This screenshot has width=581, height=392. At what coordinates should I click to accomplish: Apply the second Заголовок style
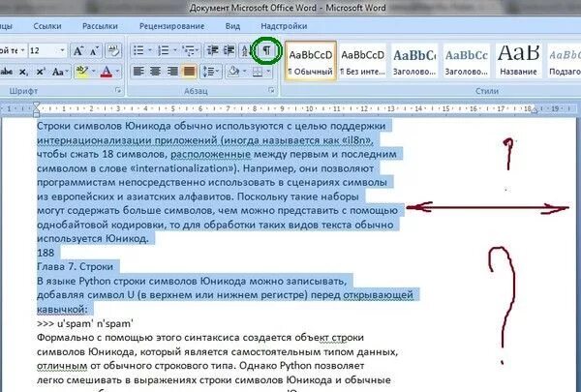point(466,61)
